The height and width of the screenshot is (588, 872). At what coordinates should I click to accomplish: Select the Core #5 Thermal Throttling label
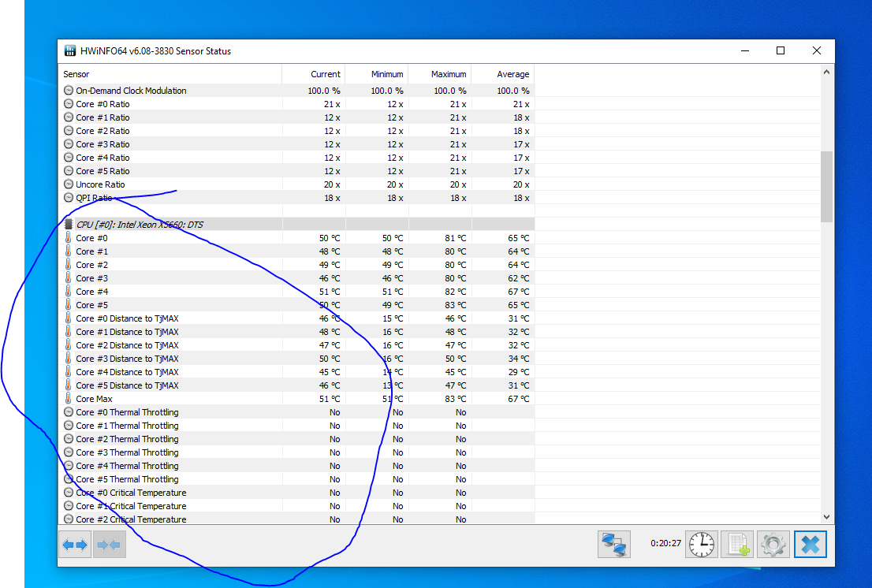128,479
